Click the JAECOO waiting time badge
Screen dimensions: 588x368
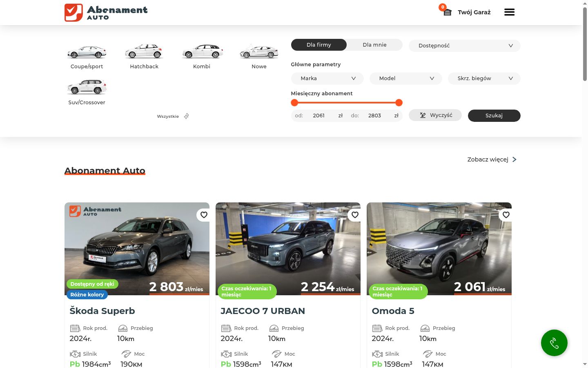[x=247, y=292]
